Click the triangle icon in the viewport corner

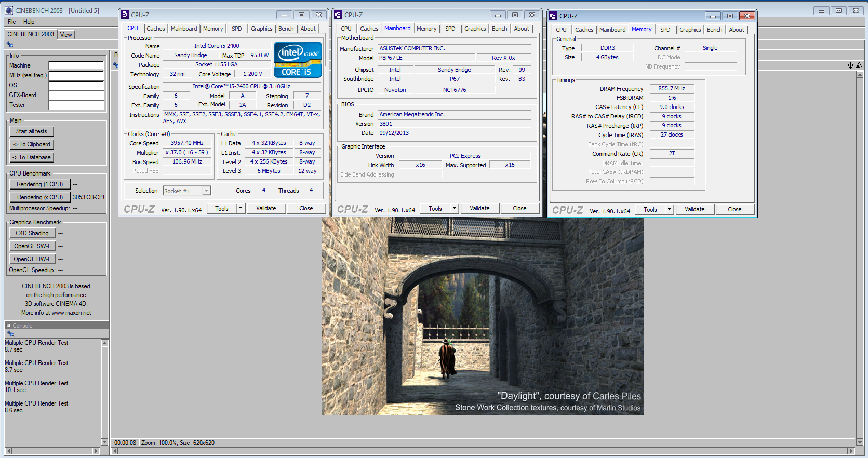coord(859,65)
